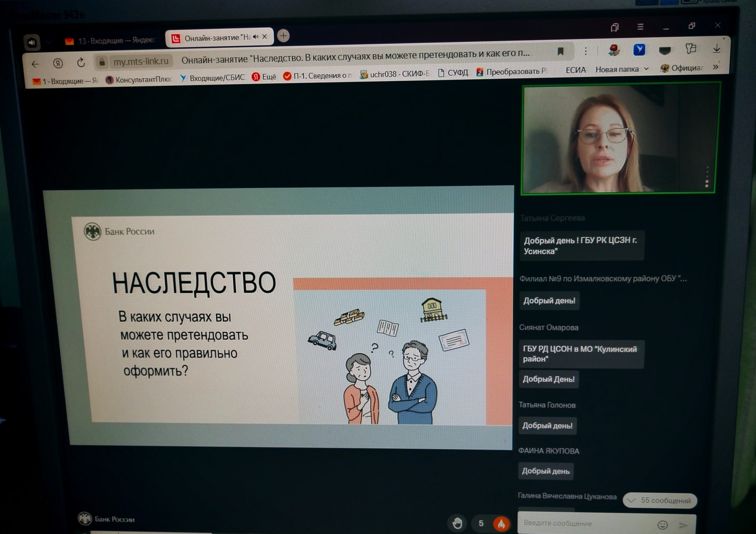Expand the tab list chevron
The width and height of the screenshot is (756, 534).
pyautogui.click(x=49, y=42)
